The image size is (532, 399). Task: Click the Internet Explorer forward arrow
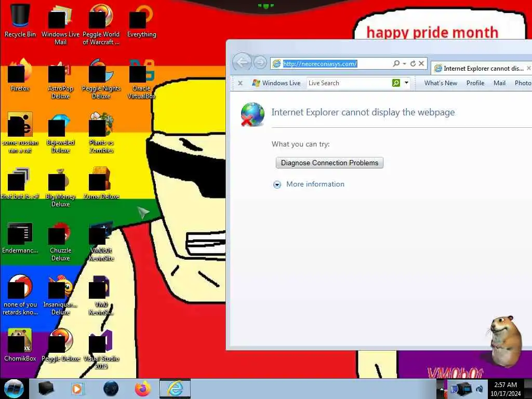(x=260, y=63)
